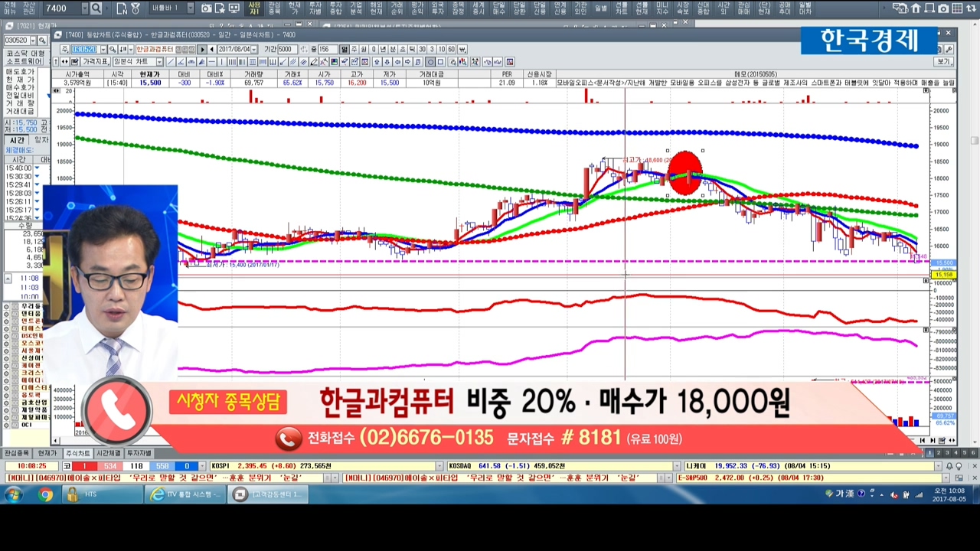
Task: Open the 자산관리 menu
Action: (28, 8)
